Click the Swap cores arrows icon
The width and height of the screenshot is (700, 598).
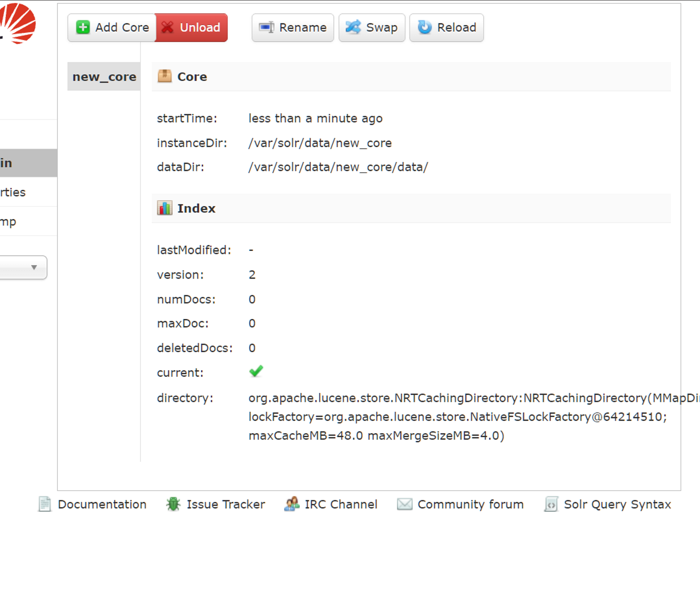[x=353, y=27]
